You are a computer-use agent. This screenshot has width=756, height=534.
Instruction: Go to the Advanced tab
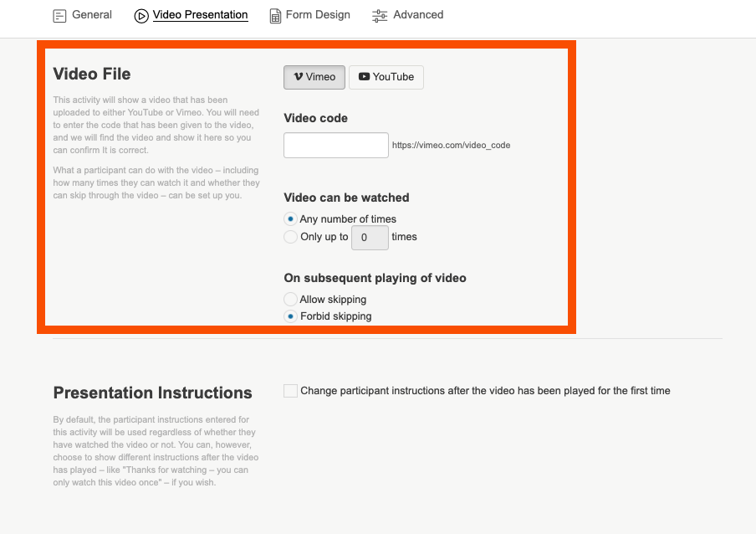coord(418,14)
